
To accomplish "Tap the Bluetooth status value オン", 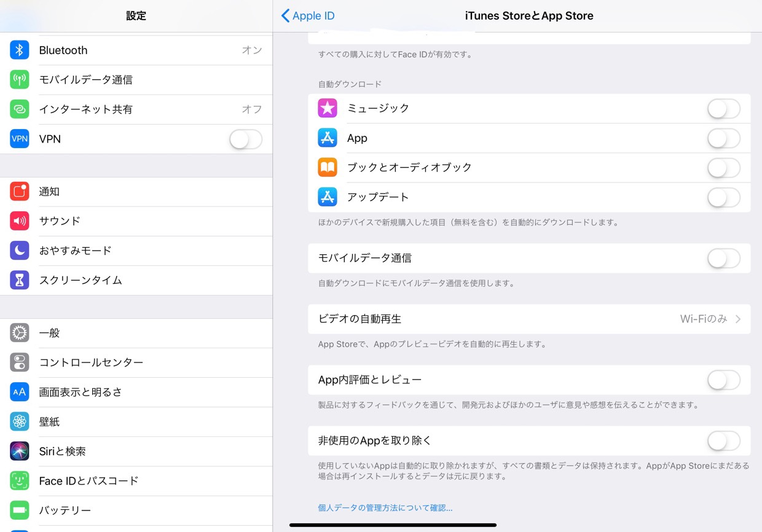I will [252, 50].
